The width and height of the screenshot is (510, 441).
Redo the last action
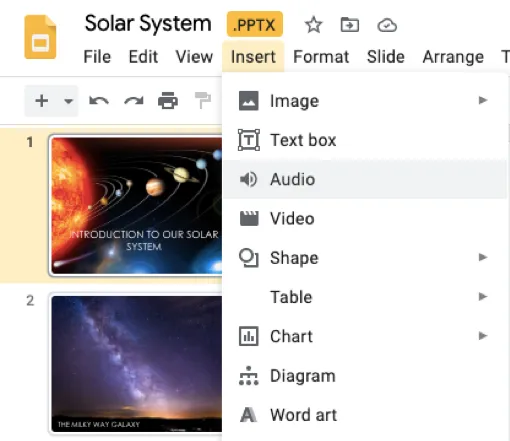click(134, 101)
